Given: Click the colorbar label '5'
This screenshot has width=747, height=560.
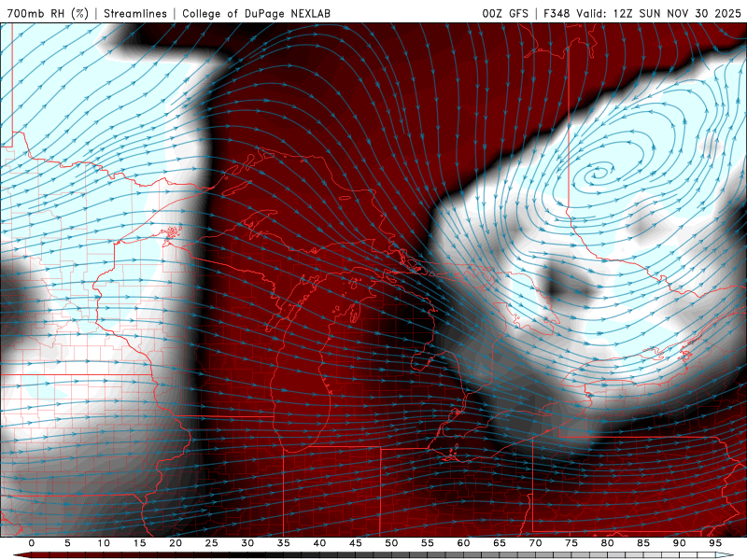Looking at the screenshot, I should (67, 543).
